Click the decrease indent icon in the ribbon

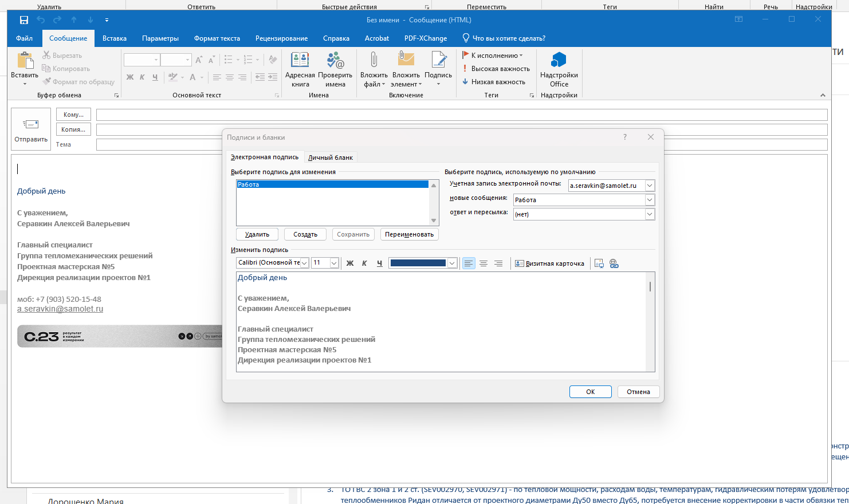point(260,77)
